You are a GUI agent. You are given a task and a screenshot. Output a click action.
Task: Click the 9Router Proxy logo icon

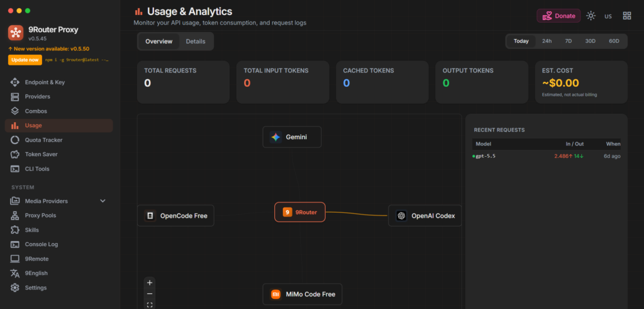[x=16, y=33]
